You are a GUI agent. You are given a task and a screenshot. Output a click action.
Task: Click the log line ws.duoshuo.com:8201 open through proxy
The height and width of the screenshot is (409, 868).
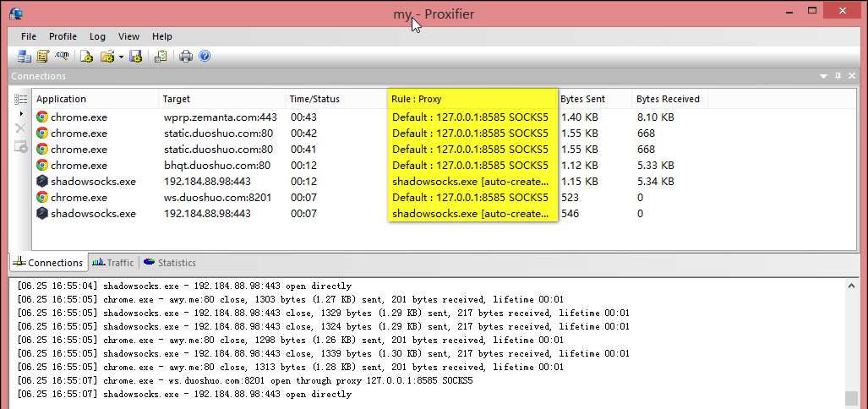(x=244, y=381)
